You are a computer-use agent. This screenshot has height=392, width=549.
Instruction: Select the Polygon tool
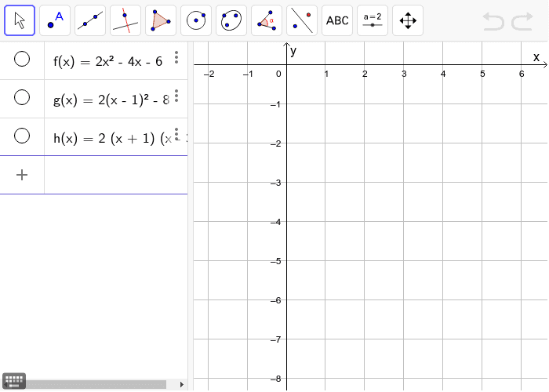point(161,20)
